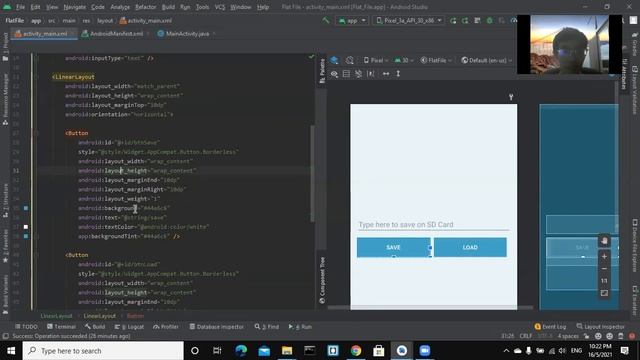The image size is (640, 360).
Task: Click the vertical expand arrows icon
Action: [x=398, y=74]
